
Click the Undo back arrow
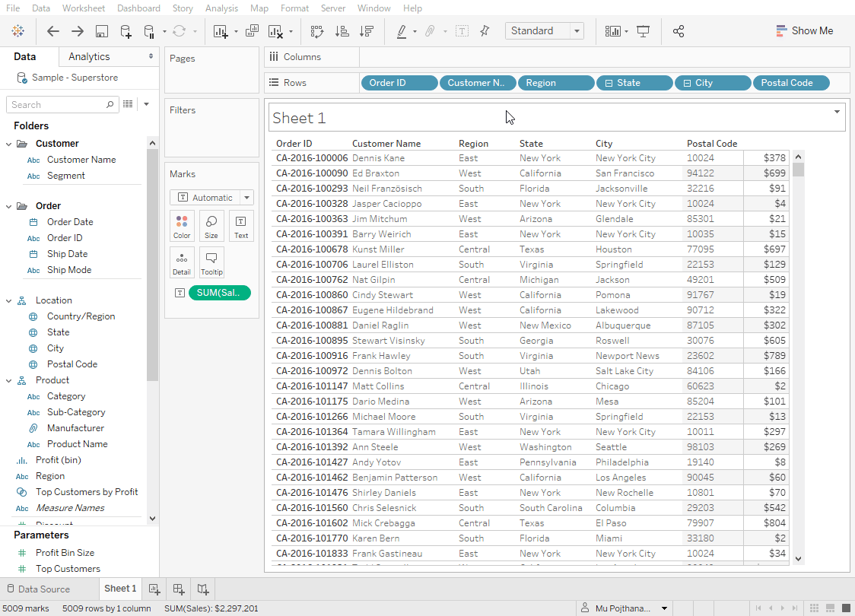coord(53,31)
